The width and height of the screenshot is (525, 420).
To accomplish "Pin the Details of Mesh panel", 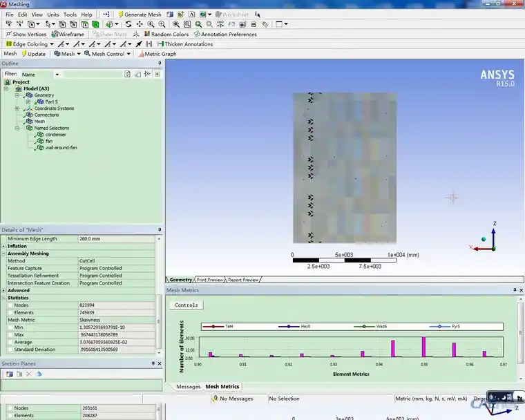I will pos(160,230).
